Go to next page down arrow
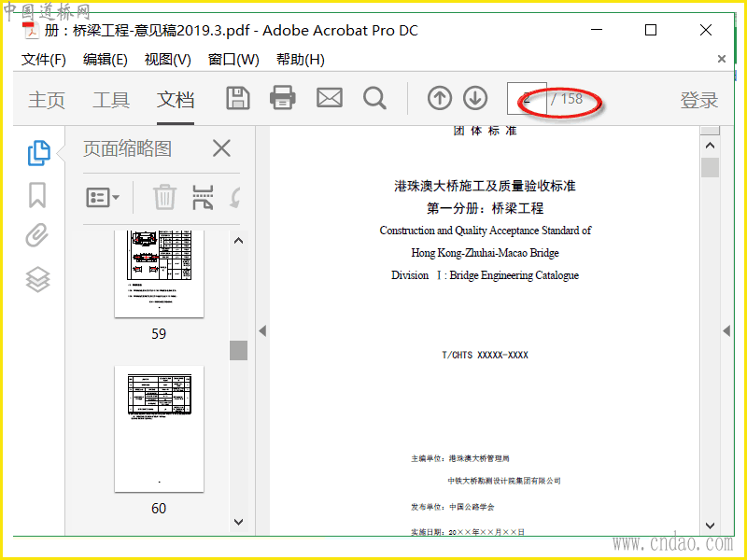The width and height of the screenshot is (747, 560). point(475,99)
